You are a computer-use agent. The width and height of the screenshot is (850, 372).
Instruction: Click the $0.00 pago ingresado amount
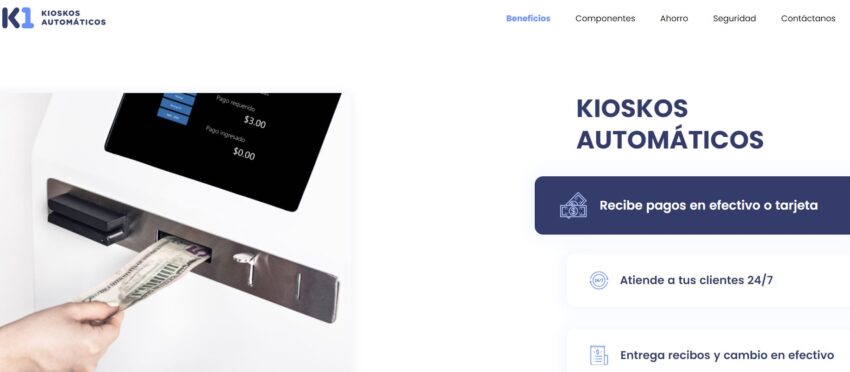click(x=244, y=154)
